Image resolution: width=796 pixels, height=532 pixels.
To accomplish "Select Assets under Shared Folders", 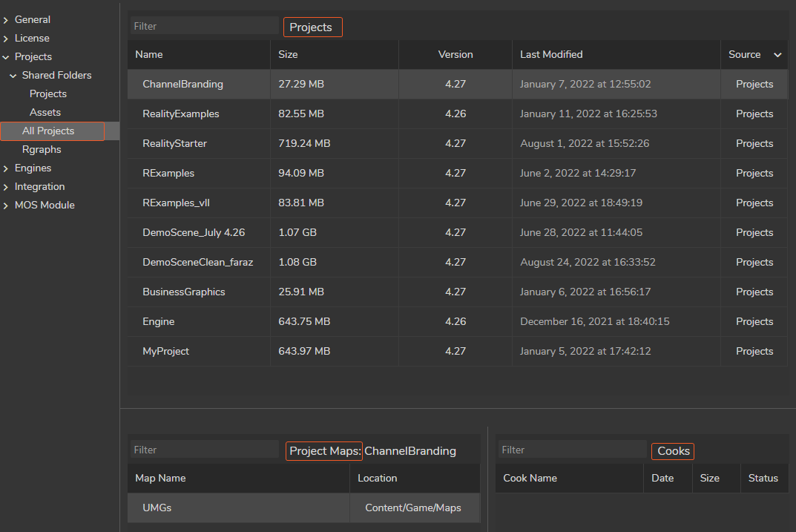I will (x=45, y=113).
